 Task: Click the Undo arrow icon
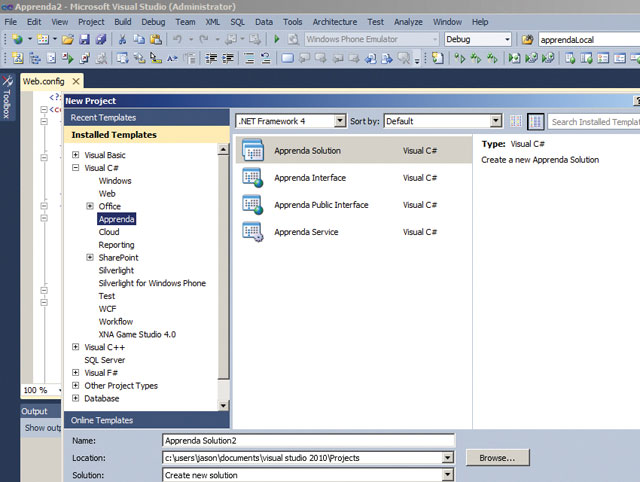[x=177, y=39]
